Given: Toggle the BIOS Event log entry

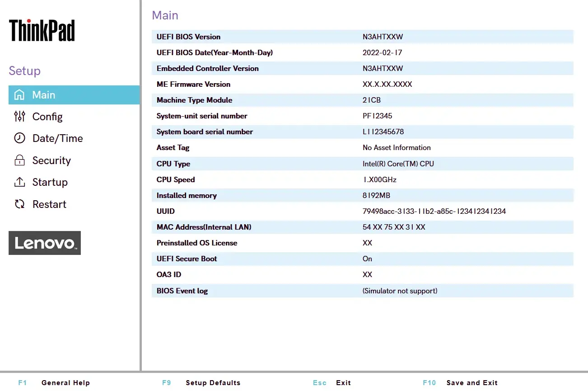Looking at the screenshot, I should (361, 291).
